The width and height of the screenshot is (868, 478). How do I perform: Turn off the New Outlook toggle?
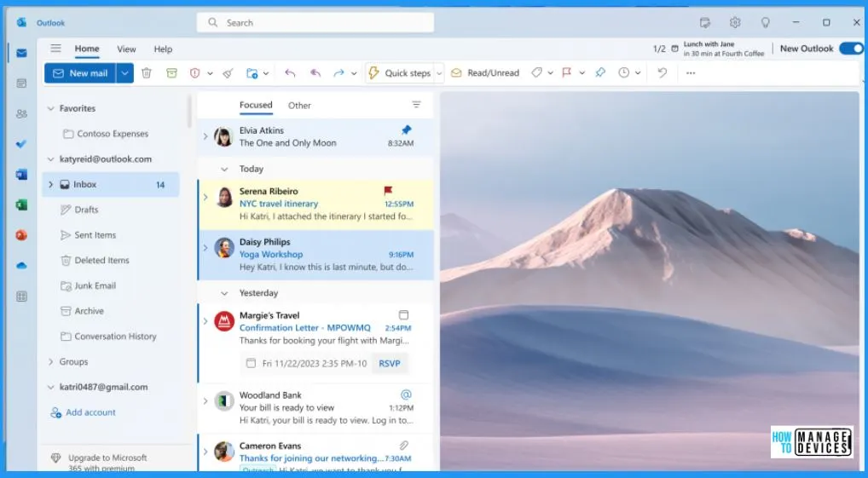[851, 49]
